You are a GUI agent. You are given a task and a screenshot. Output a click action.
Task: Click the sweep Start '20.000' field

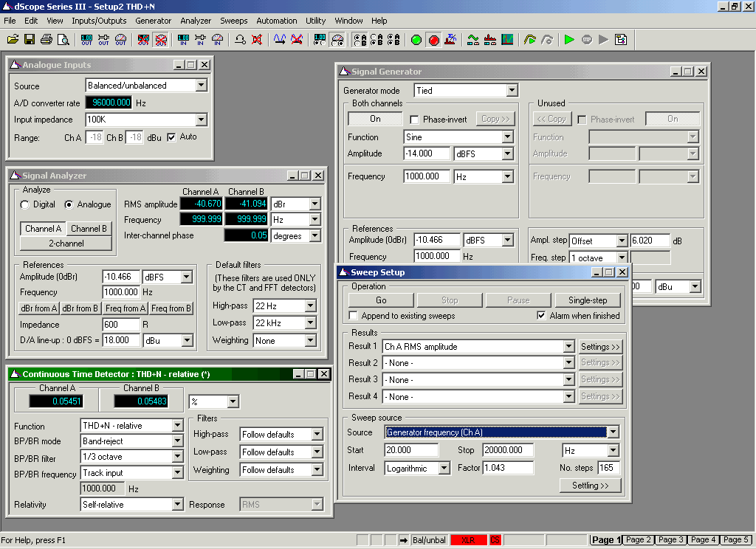tap(411, 450)
